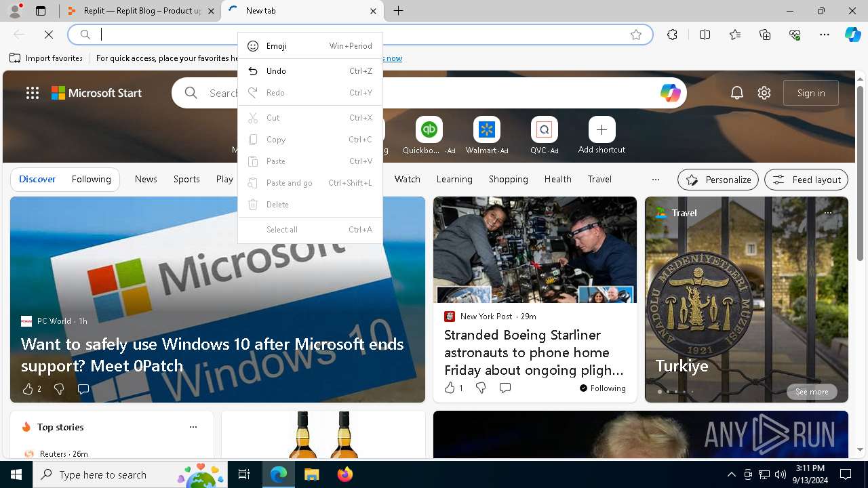The height and width of the screenshot is (488, 868).
Task: Open the notifications bell
Action: [737, 93]
